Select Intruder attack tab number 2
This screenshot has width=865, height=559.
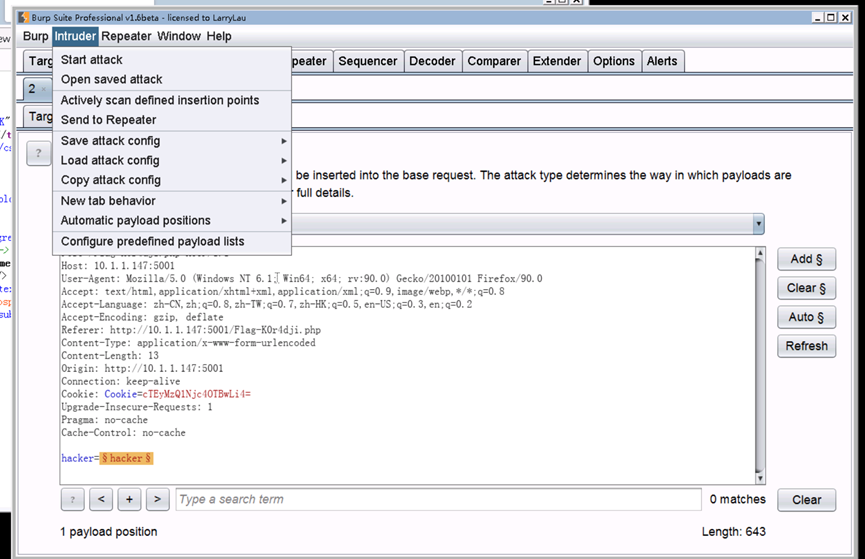(33, 89)
